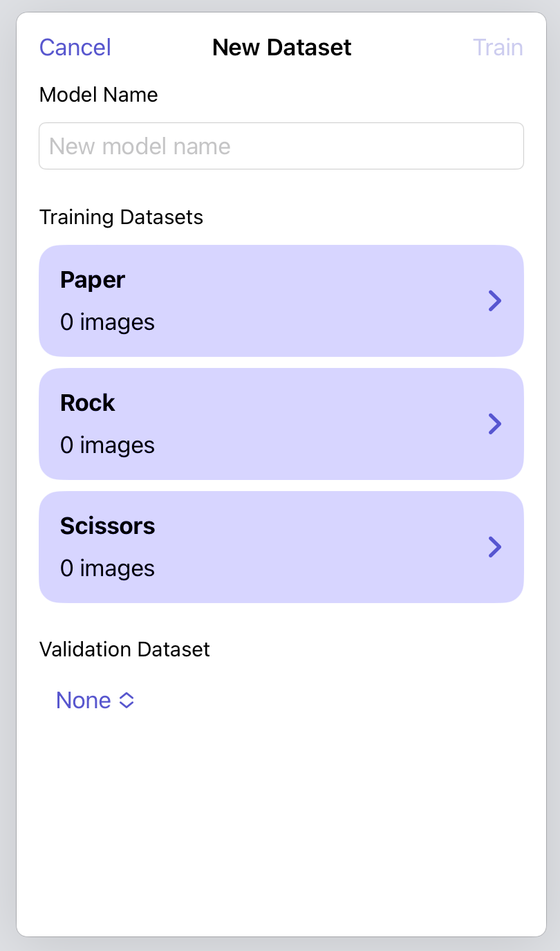This screenshot has width=560, height=951.
Task: Click the Model Name label
Action: (x=99, y=95)
